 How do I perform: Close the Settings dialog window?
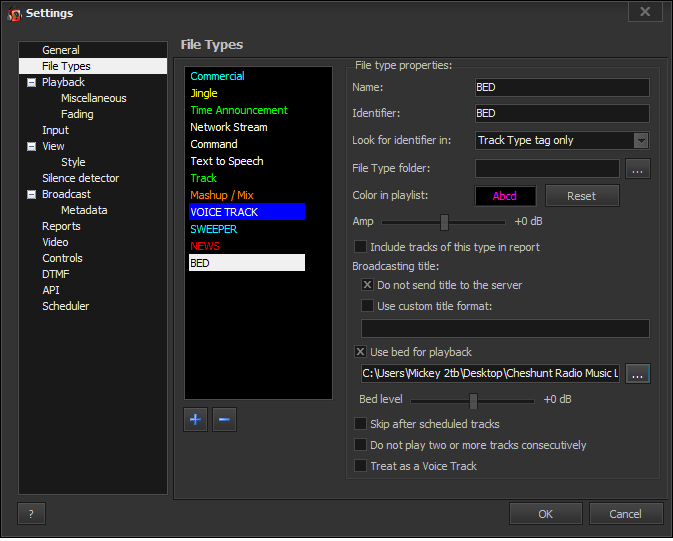click(x=645, y=12)
